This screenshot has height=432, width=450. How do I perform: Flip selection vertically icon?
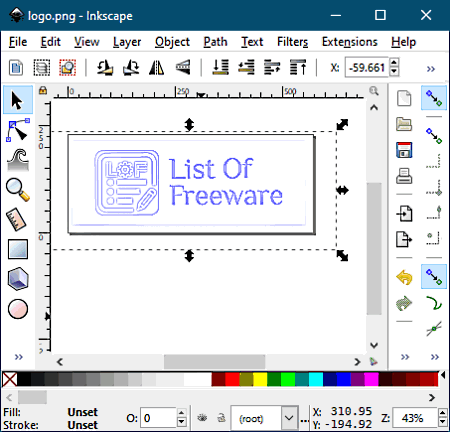point(183,68)
